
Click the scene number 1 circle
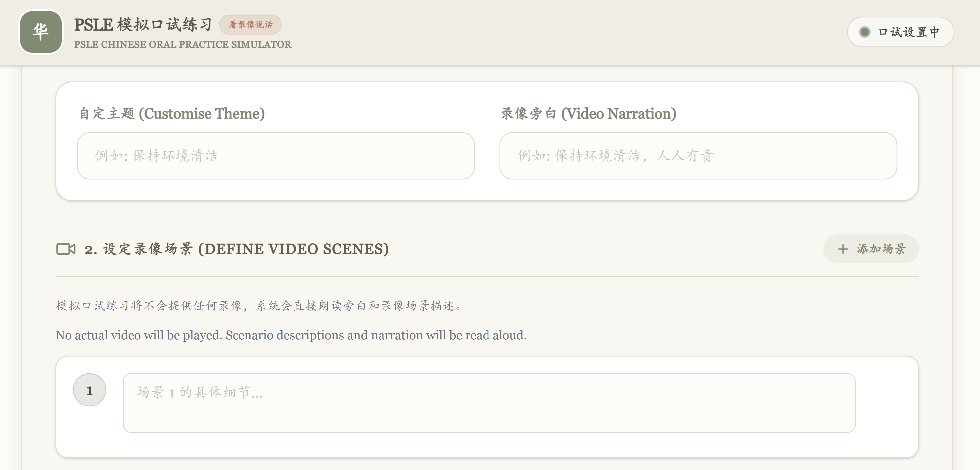tap(89, 390)
